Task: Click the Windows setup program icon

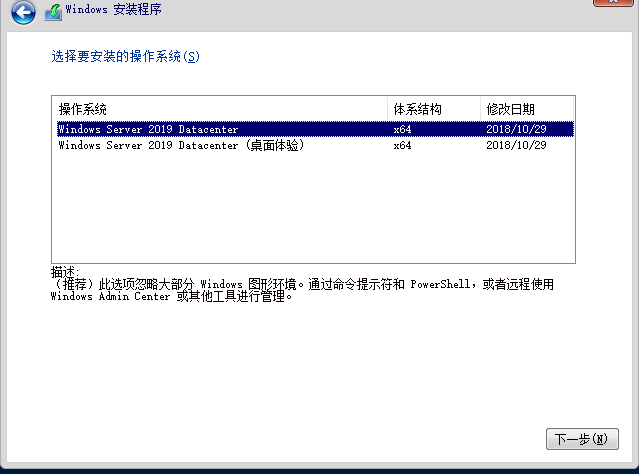Action: [53, 12]
